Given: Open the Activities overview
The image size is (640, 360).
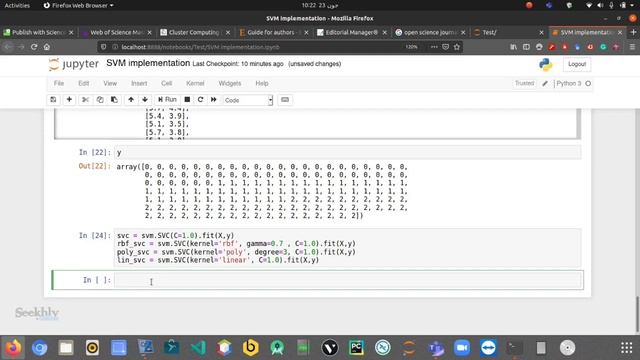Looking at the screenshot, I should [x=17, y=5].
